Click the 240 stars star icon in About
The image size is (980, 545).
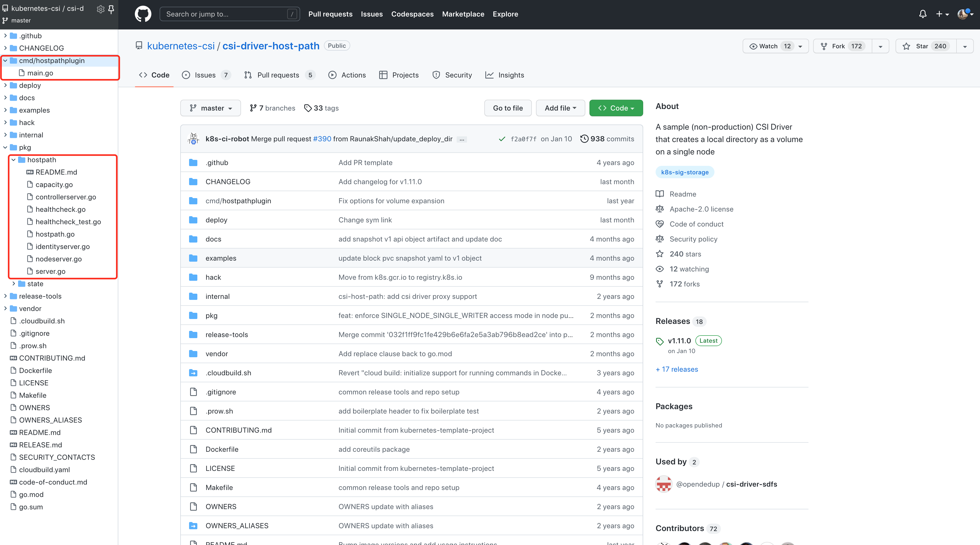660,254
